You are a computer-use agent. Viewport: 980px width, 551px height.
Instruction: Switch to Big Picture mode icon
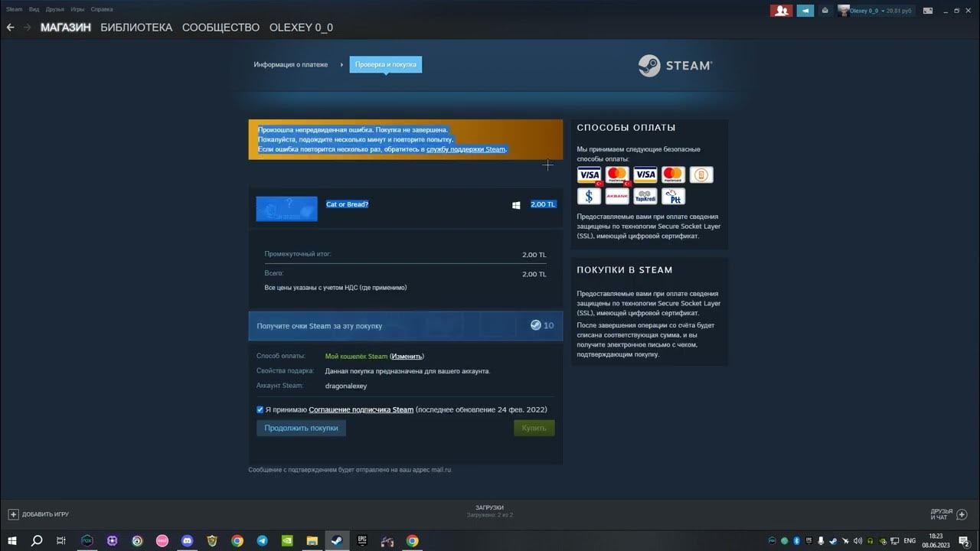[927, 11]
